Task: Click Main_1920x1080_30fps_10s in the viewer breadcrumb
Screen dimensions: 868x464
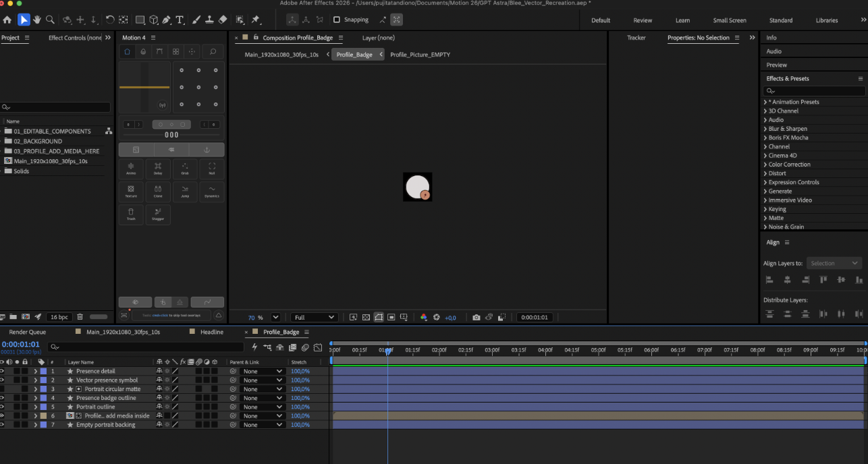Action: click(x=281, y=55)
